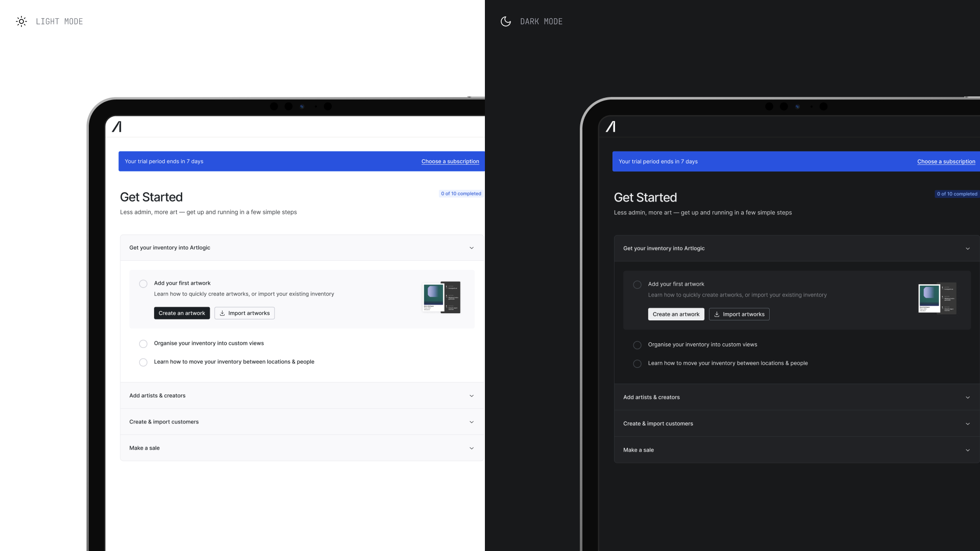Click the Artlogic logo in light mode tablet

(x=117, y=127)
